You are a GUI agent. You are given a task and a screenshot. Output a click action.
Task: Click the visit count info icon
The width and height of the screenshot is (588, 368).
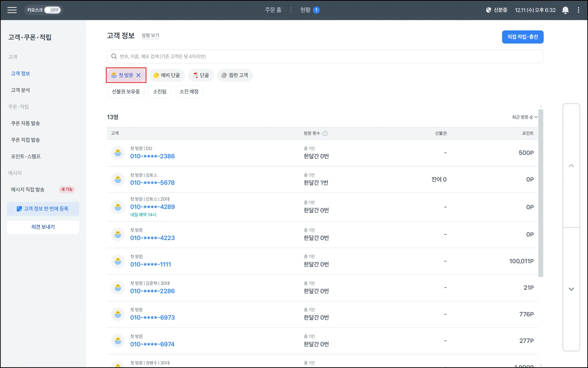[325, 133]
